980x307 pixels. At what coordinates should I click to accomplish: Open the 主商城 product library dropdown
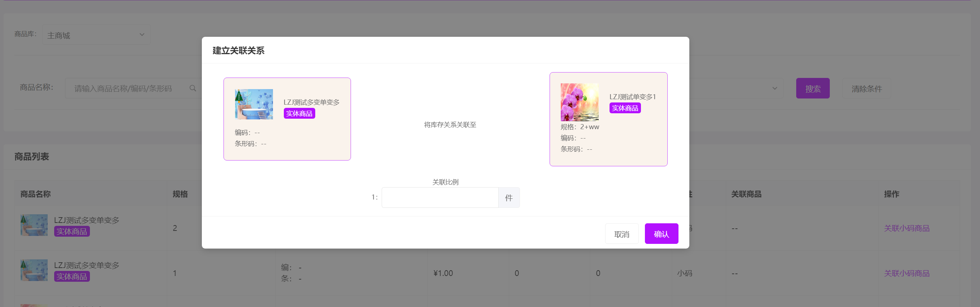pos(96,35)
